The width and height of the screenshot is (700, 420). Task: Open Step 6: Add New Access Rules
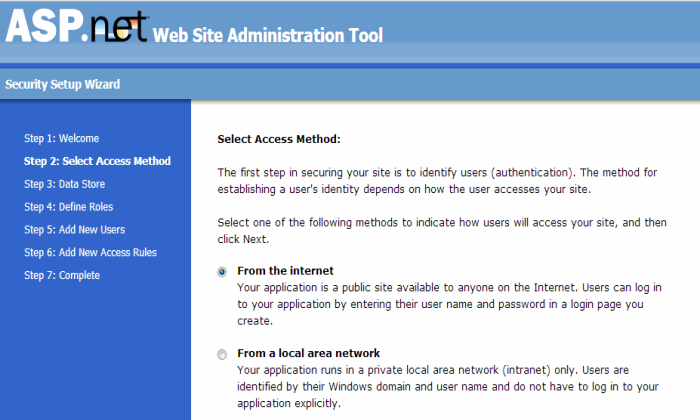tap(91, 252)
